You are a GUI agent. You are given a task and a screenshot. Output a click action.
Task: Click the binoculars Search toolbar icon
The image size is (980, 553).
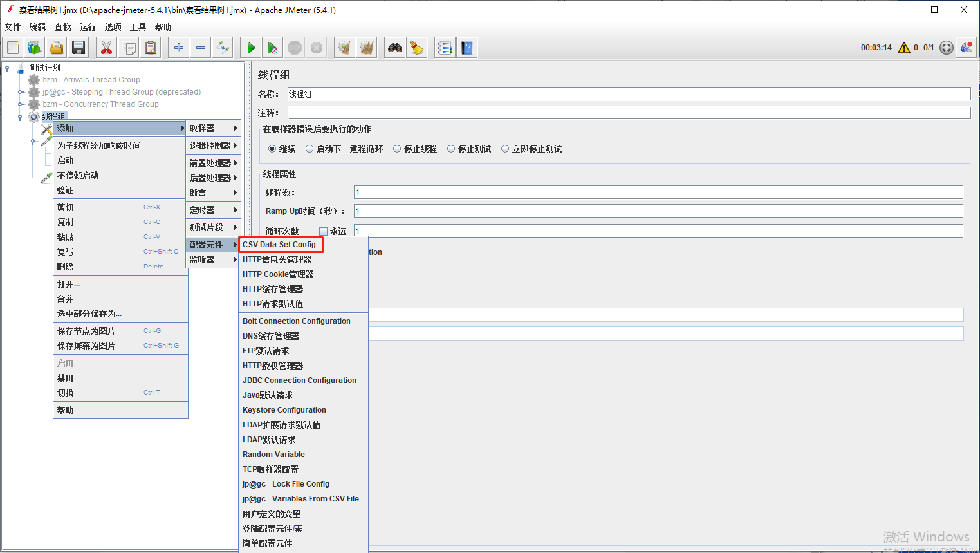(394, 48)
